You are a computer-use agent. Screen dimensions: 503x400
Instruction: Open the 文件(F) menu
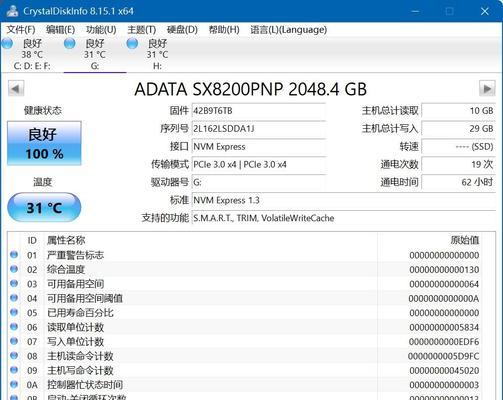click(21, 30)
